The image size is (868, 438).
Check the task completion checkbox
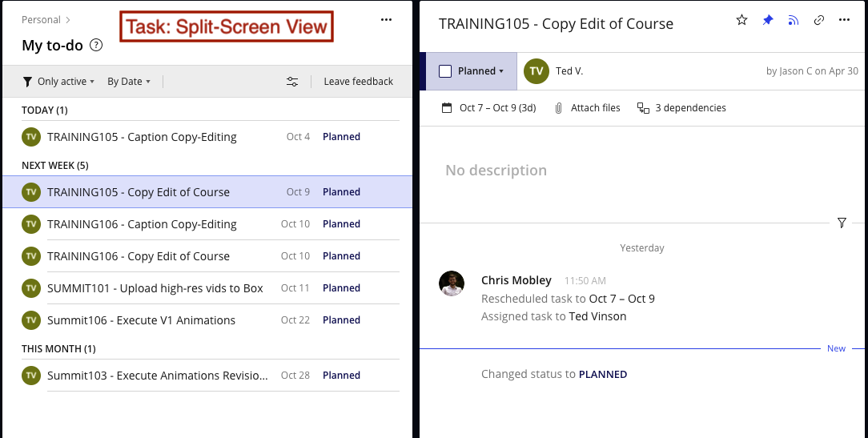click(x=445, y=71)
